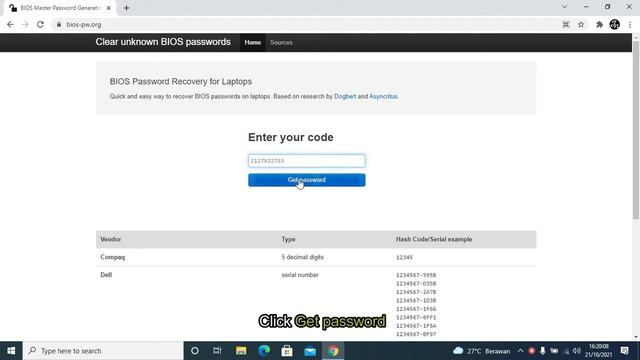This screenshot has width=640, height=360.
Task: Open the tab search chevron
Action: tap(564, 7)
